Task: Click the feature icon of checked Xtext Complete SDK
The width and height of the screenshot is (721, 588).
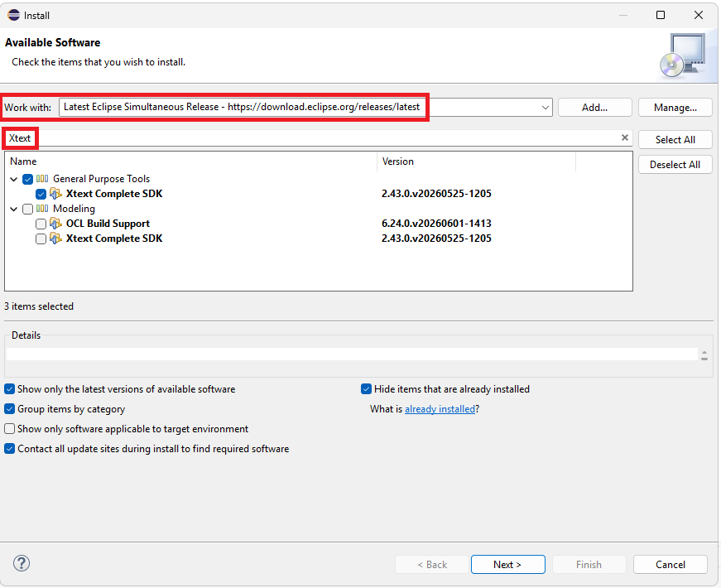Action: pos(55,194)
